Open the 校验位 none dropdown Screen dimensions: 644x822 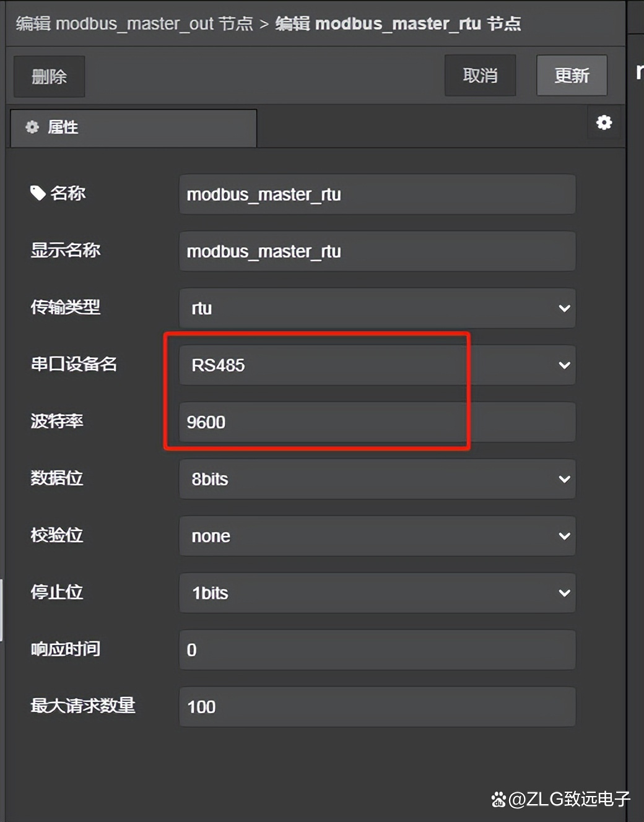pos(377,536)
